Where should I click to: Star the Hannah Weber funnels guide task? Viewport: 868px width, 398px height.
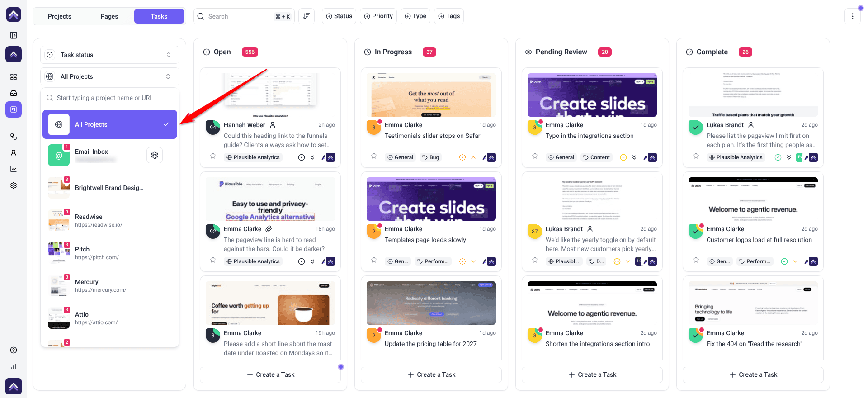pos(213,156)
